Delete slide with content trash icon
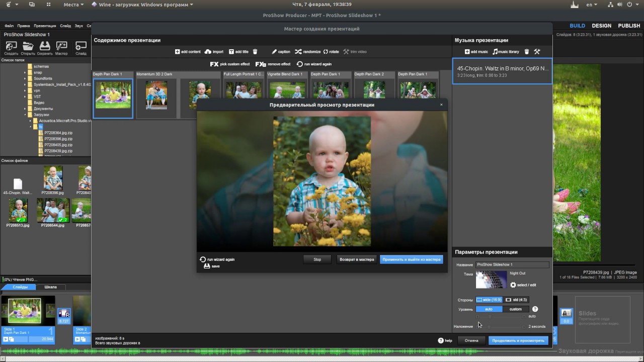Image resolution: width=644 pixels, height=362 pixels. click(x=255, y=52)
